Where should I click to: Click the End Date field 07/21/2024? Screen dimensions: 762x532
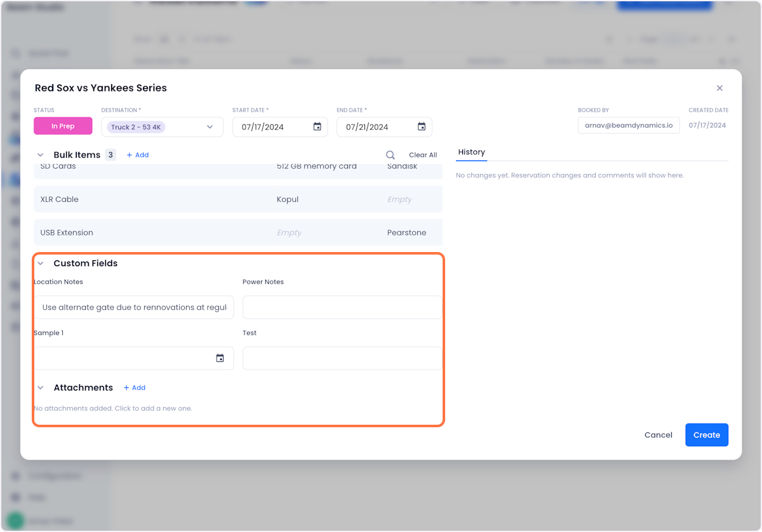coord(384,127)
